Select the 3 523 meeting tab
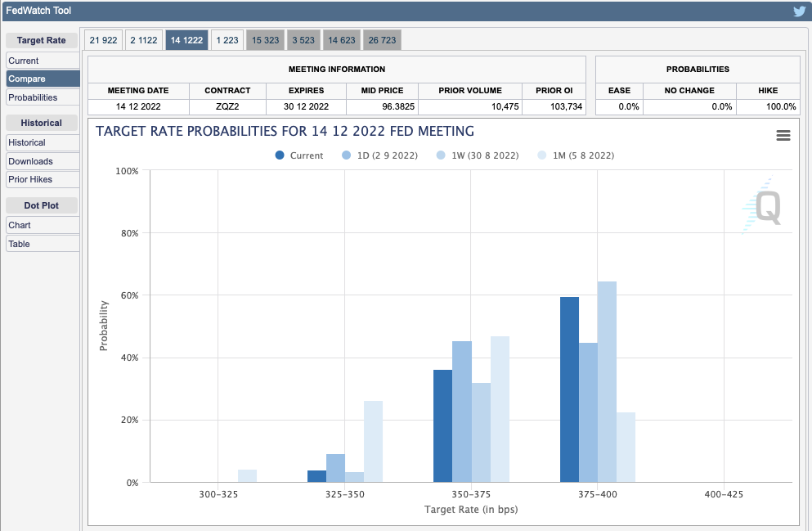The image size is (812, 531). click(x=303, y=40)
